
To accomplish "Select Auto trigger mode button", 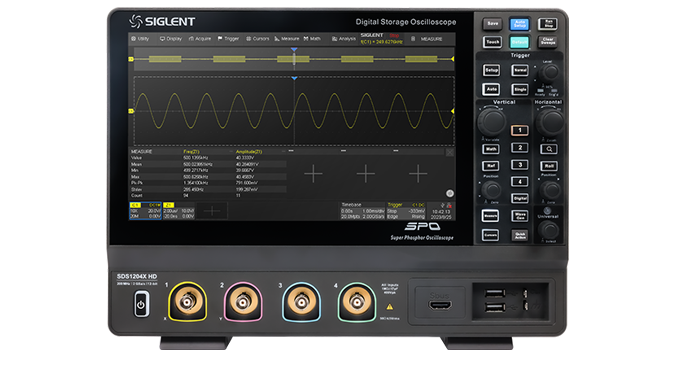I will [x=491, y=89].
